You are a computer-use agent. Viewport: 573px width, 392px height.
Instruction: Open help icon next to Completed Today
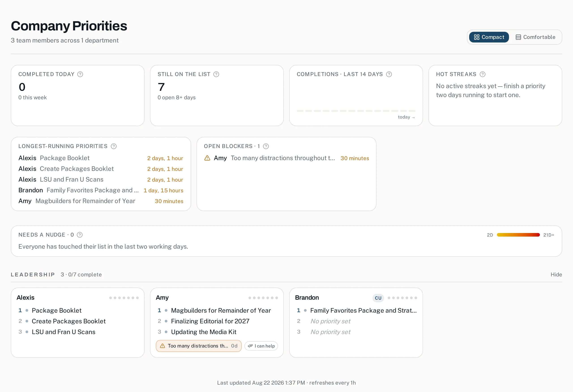click(x=80, y=74)
